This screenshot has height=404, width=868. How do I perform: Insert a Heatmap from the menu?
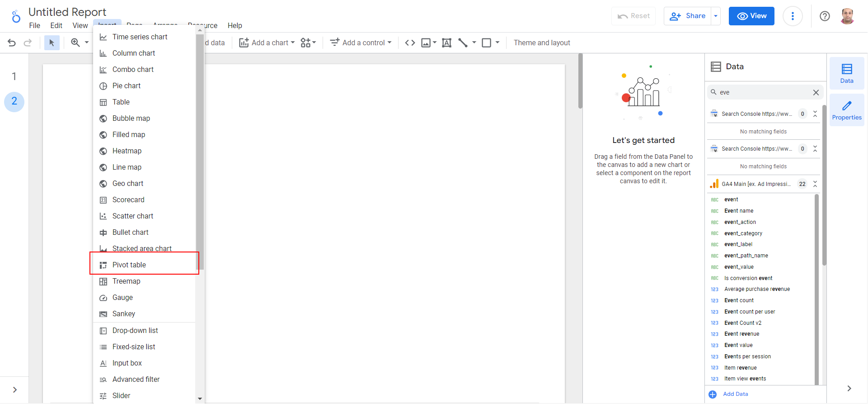[x=145, y=151]
